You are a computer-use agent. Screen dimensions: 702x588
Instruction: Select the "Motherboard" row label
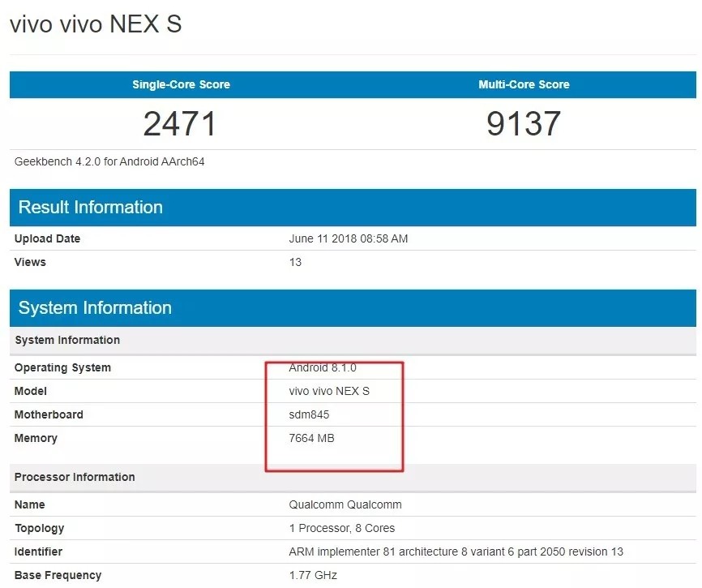[x=49, y=414]
